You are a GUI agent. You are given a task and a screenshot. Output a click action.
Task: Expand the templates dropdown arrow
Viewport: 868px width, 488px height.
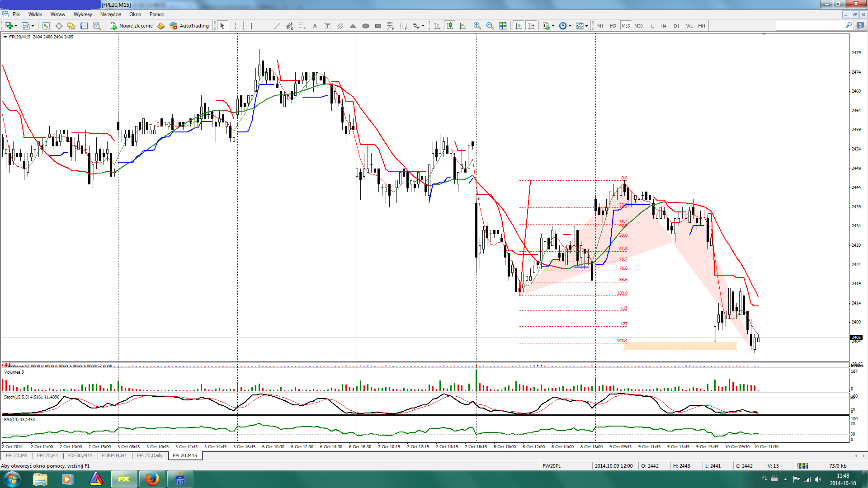click(x=586, y=26)
